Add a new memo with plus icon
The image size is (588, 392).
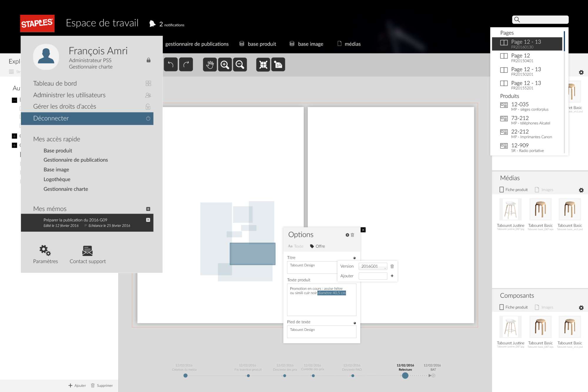pos(148,209)
